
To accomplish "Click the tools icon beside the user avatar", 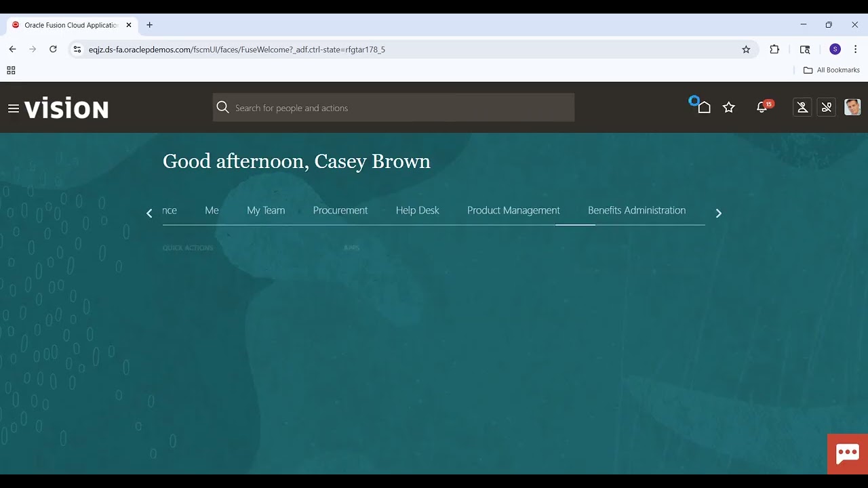I will tap(827, 107).
